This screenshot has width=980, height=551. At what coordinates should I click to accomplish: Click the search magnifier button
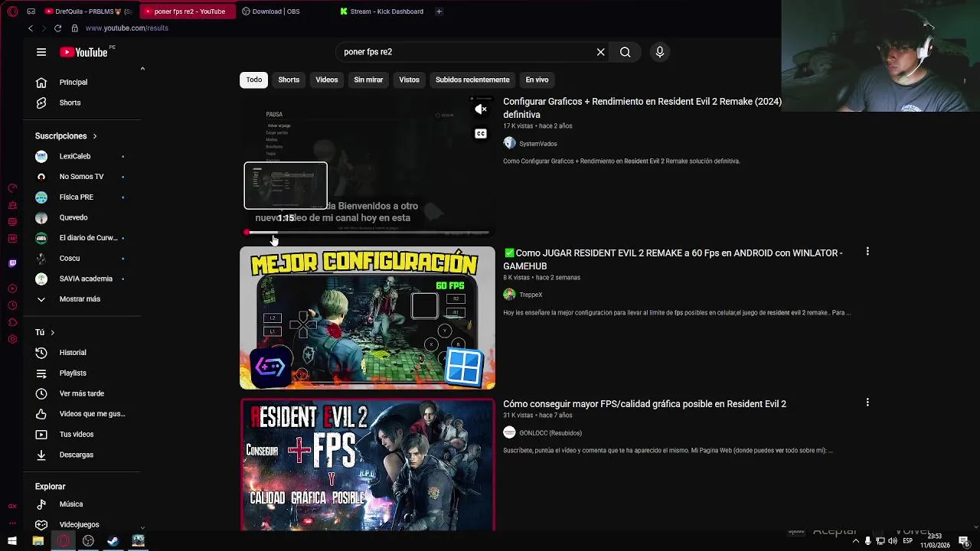625,52
